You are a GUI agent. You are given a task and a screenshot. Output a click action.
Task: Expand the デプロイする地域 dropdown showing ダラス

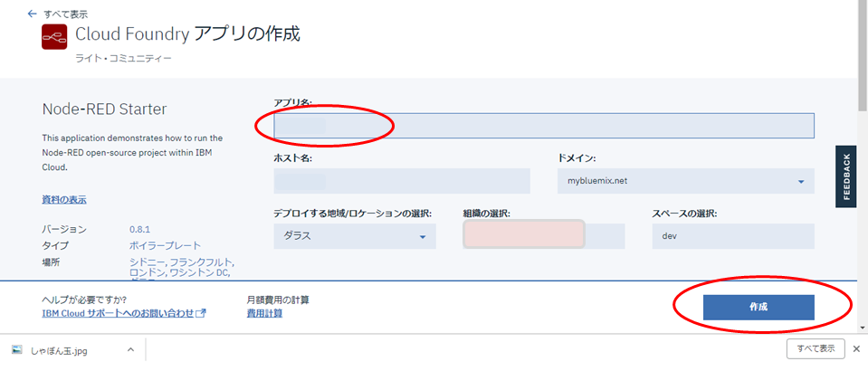[x=355, y=236]
